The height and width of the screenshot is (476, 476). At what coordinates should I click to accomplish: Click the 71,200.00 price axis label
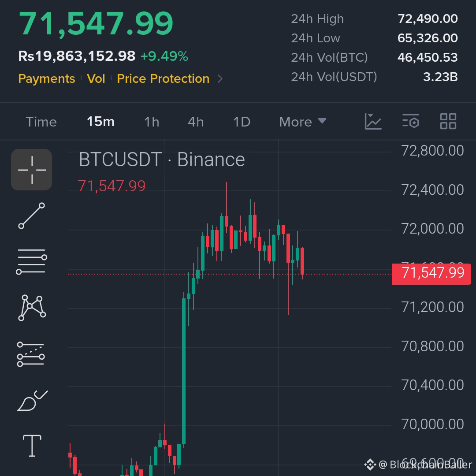432,307
